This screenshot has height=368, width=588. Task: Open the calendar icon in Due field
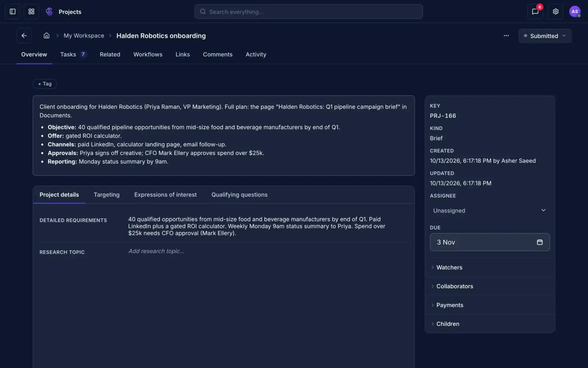click(539, 242)
